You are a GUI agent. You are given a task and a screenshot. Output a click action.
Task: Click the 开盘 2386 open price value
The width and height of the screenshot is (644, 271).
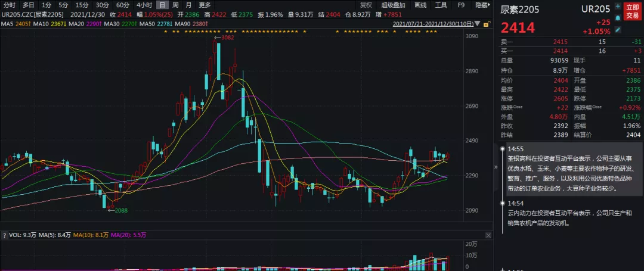(x=633, y=80)
